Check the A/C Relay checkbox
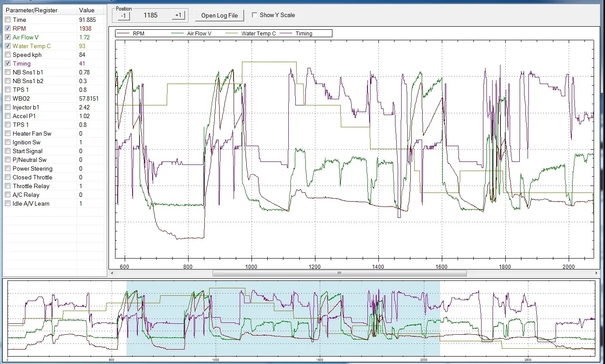 tap(7, 195)
